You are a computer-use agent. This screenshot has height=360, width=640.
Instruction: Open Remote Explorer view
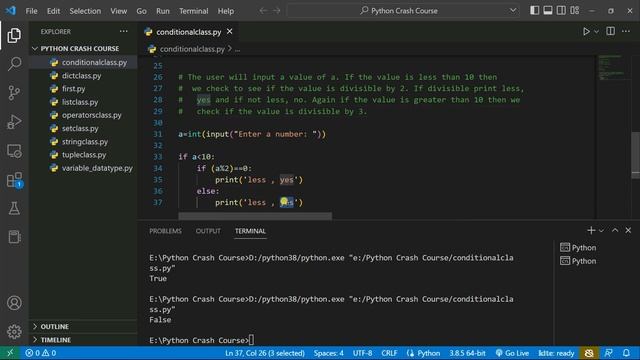(x=14, y=151)
